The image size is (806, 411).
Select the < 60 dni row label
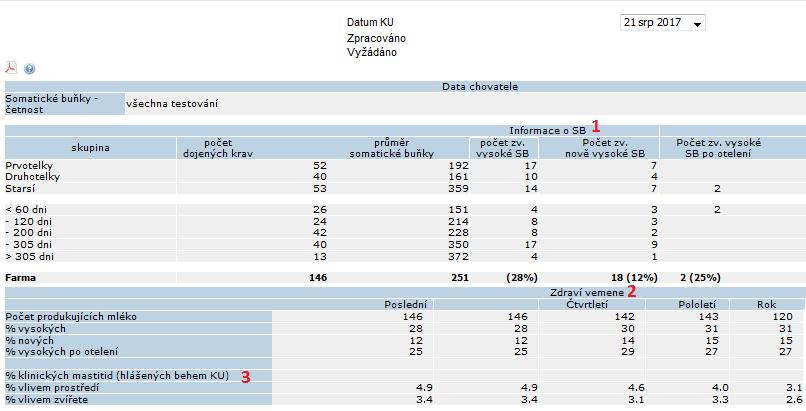[x=26, y=210]
